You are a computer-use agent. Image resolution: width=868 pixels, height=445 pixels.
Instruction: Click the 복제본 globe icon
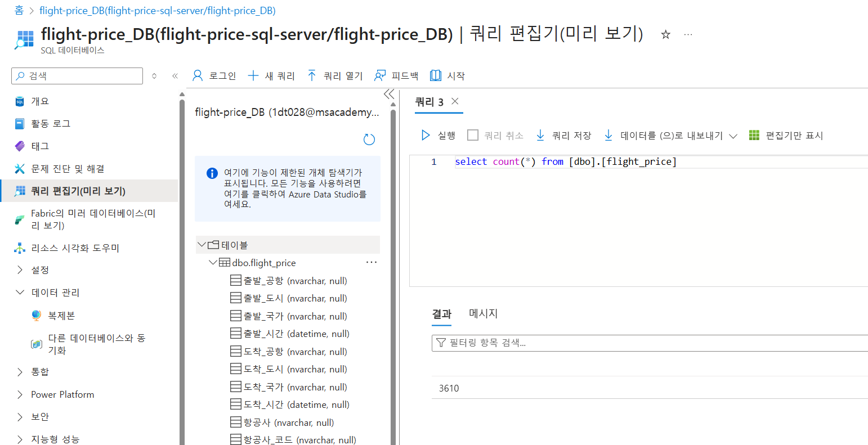(x=37, y=316)
